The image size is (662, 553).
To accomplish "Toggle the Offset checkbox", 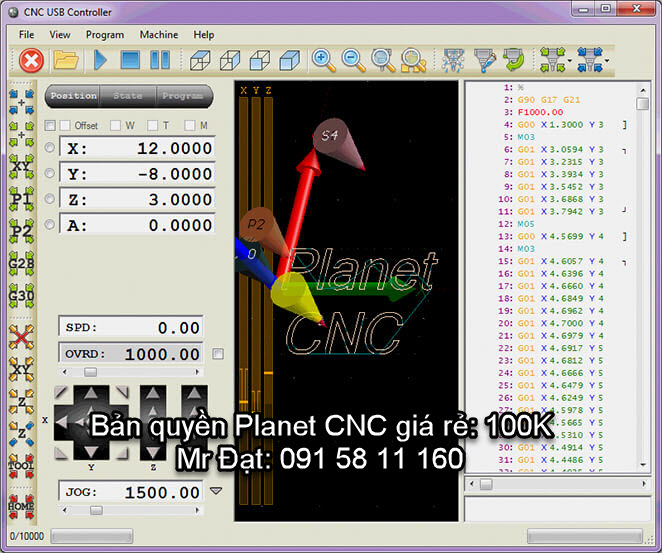I will click(x=65, y=125).
